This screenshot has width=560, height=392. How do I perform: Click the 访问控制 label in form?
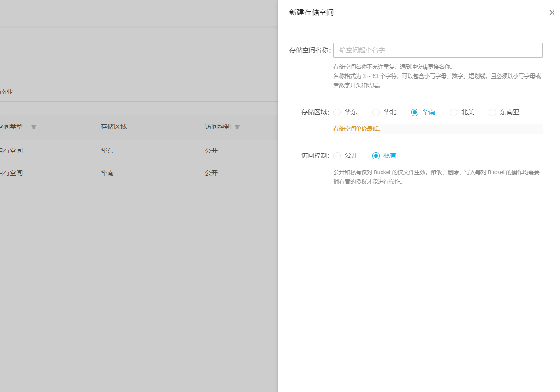pos(315,156)
